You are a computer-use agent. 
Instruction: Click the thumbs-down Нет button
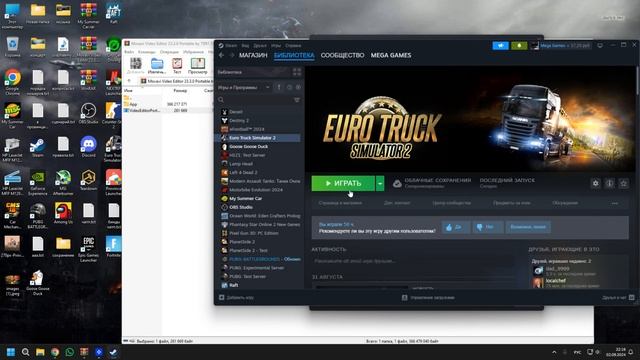(x=487, y=227)
